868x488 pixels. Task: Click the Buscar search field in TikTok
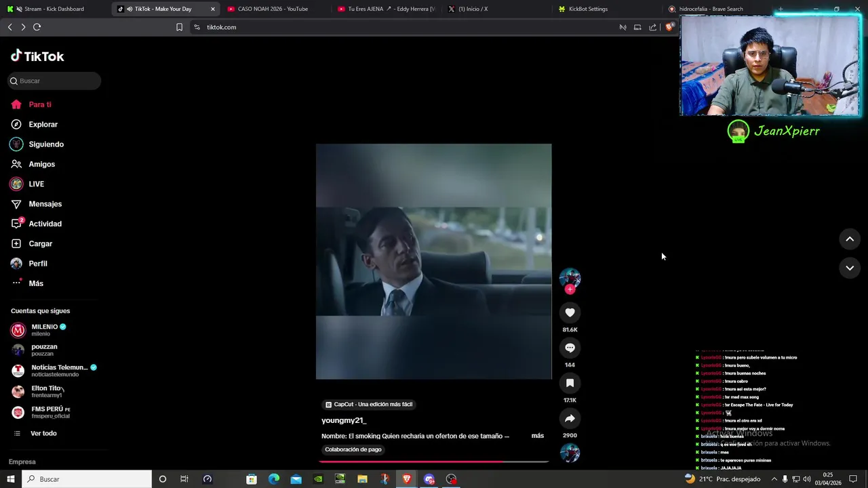[x=54, y=81]
